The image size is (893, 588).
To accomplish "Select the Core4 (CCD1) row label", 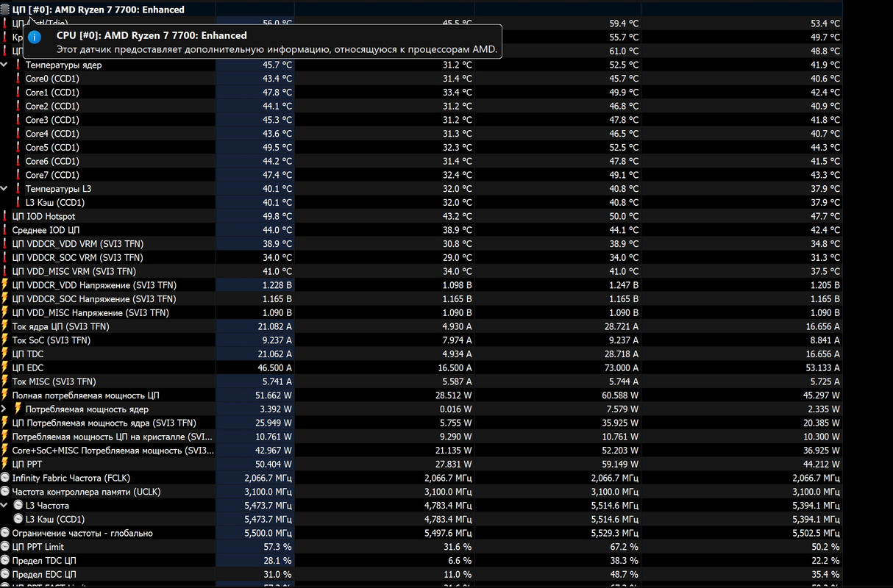I will (52, 134).
